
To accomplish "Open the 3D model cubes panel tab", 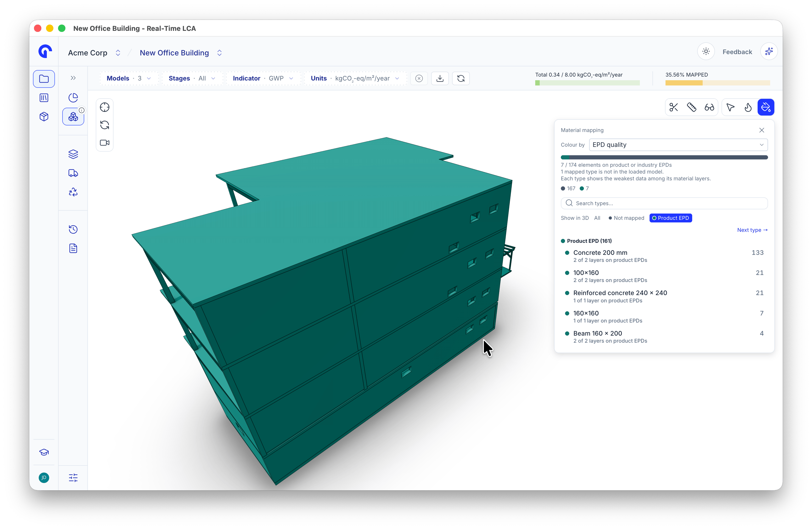I will (73, 117).
